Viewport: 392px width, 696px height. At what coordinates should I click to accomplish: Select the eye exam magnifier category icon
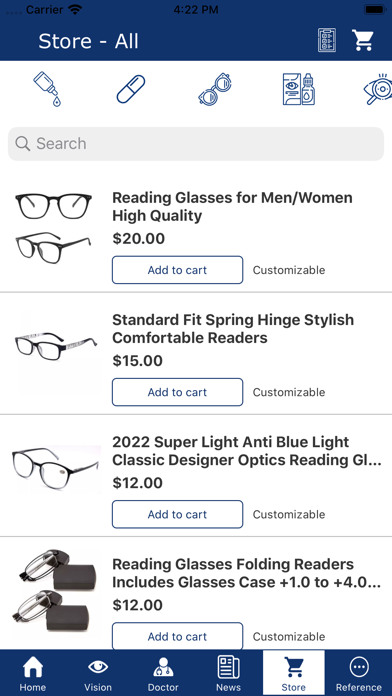pyautogui.click(x=378, y=89)
